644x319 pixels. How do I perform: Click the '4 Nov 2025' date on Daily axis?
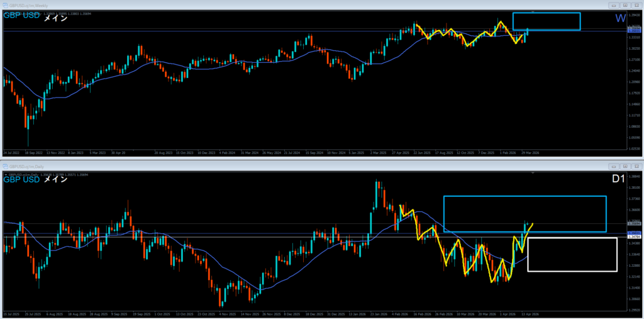click(x=227, y=314)
